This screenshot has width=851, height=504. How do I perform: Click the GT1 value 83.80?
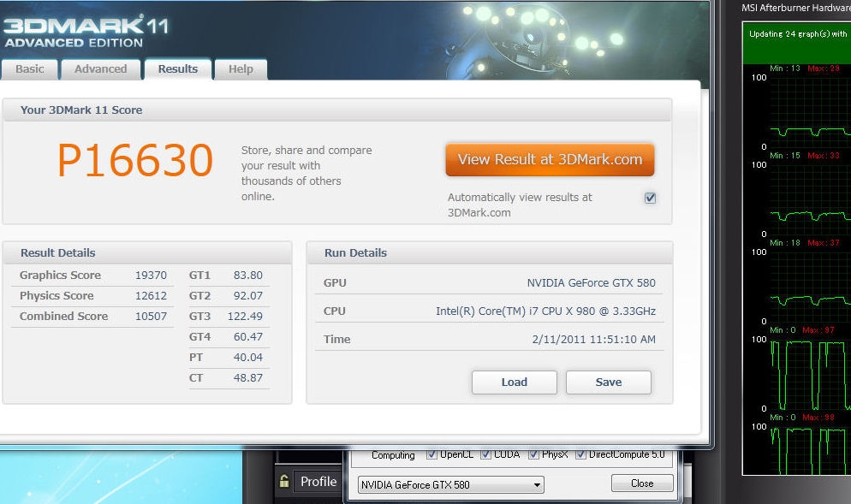tap(247, 275)
